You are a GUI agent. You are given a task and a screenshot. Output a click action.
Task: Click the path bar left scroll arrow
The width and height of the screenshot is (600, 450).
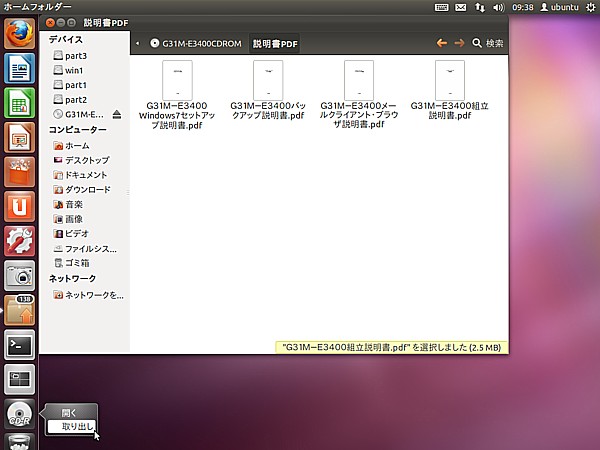click(x=137, y=43)
